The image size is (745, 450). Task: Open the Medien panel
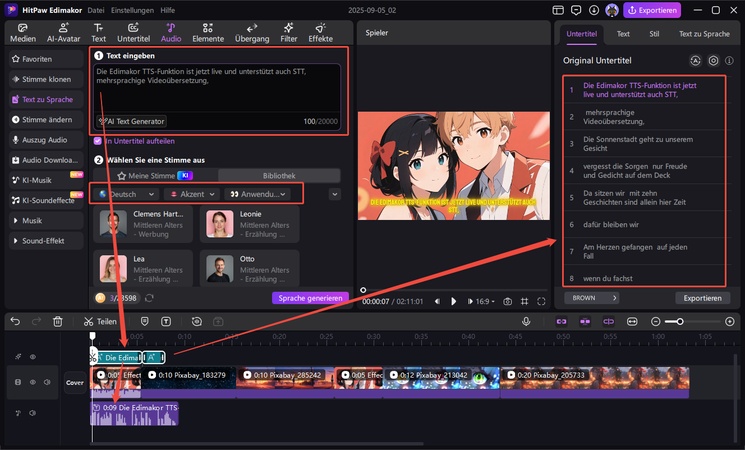point(23,33)
